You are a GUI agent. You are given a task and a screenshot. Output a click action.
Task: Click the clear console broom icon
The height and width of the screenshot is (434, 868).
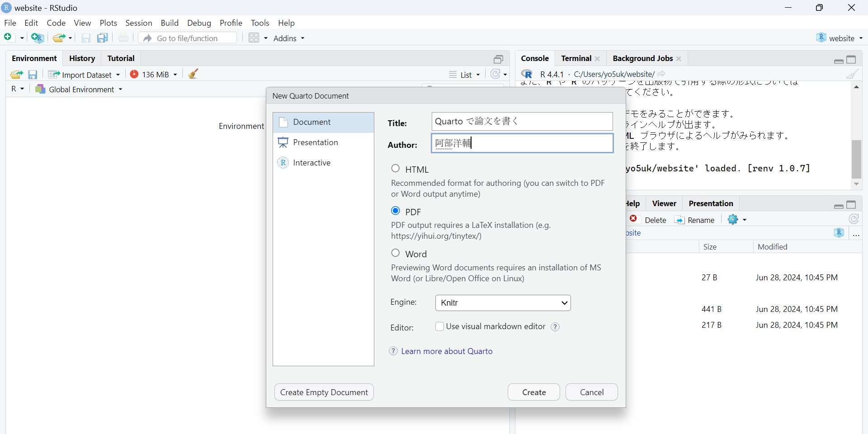[852, 74]
